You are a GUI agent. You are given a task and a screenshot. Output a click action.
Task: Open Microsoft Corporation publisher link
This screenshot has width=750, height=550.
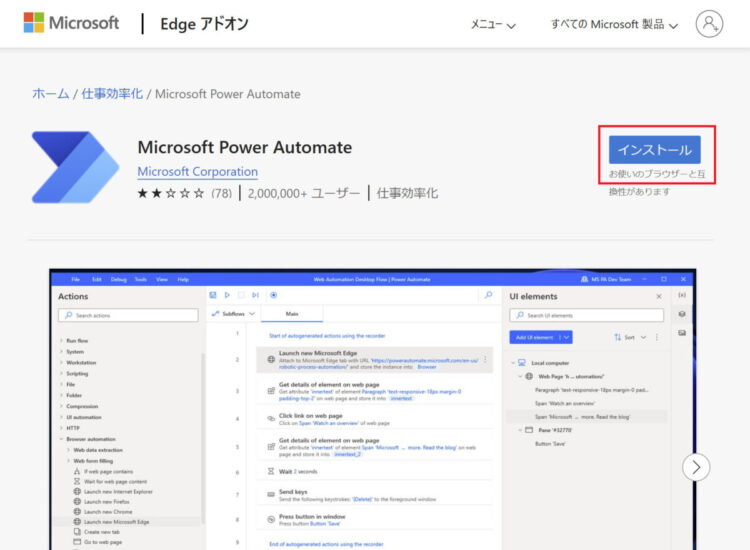198,171
